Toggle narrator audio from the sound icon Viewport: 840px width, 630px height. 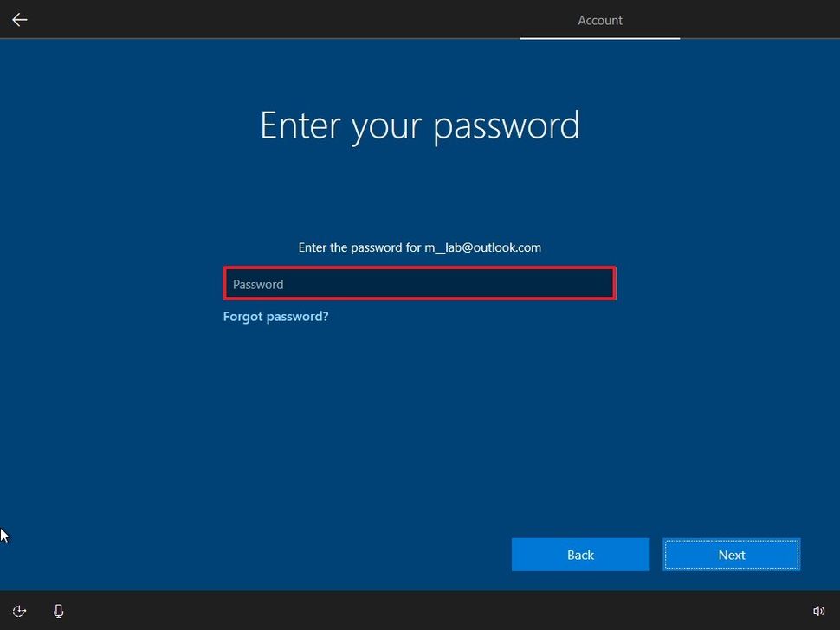[x=819, y=610]
